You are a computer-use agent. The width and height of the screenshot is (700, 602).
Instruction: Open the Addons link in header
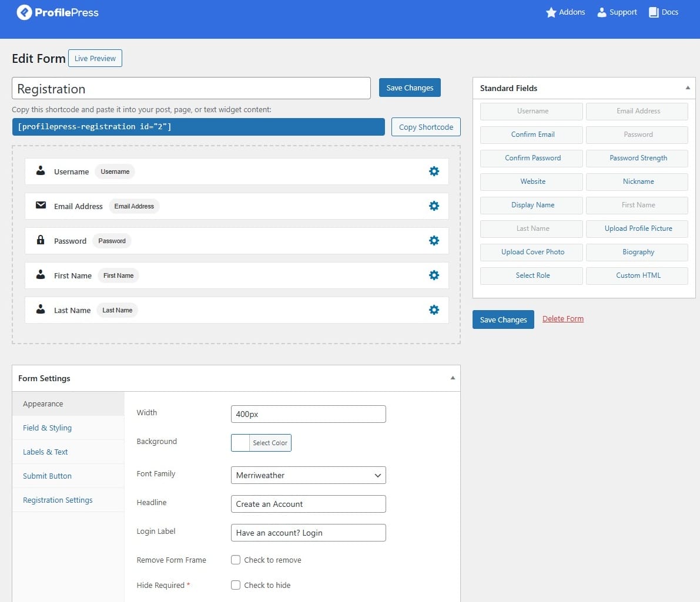(x=572, y=12)
